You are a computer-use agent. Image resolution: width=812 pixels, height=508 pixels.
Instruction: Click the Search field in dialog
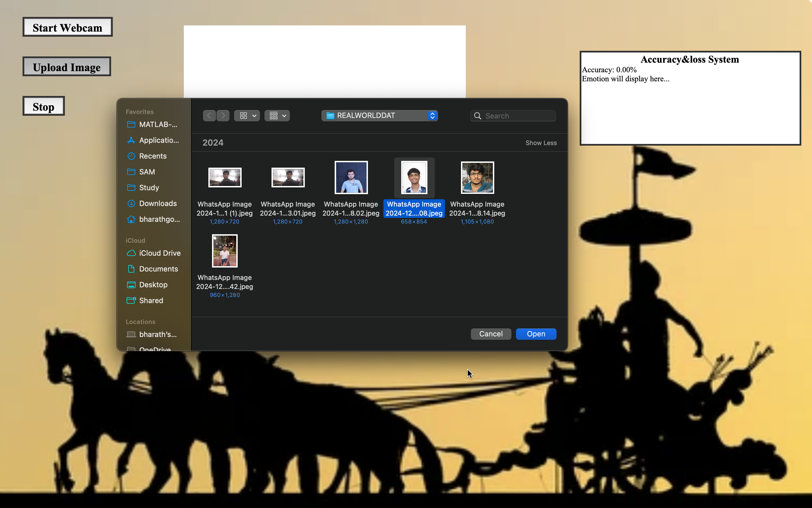pyautogui.click(x=513, y=116)
